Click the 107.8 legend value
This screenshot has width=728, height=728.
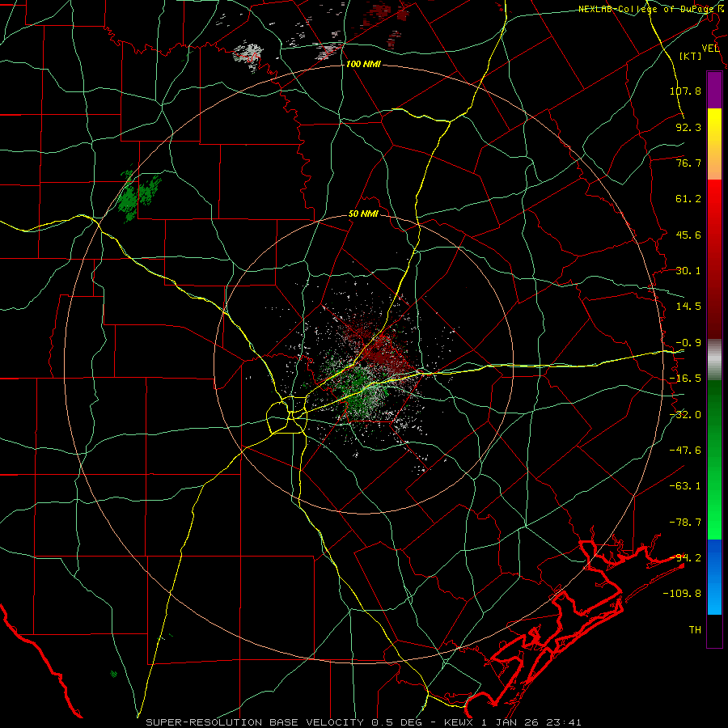coord(685,91)
